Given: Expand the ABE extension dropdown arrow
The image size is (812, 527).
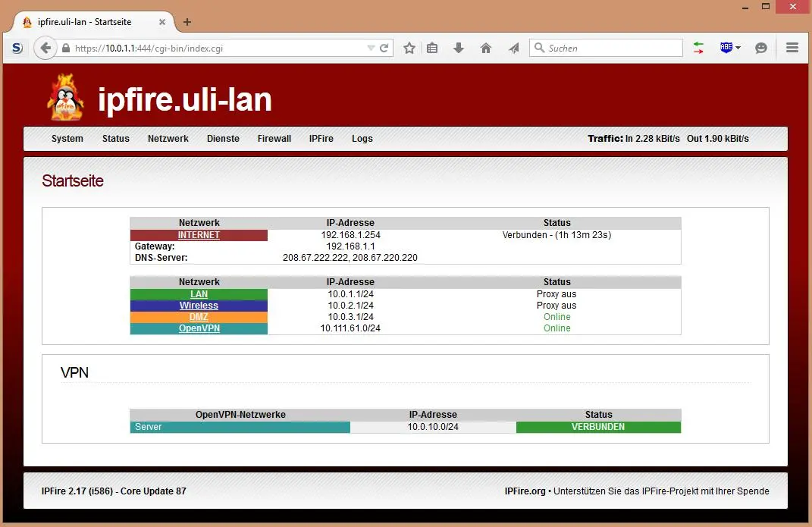Looking at the screenshot, I should 738,48.
